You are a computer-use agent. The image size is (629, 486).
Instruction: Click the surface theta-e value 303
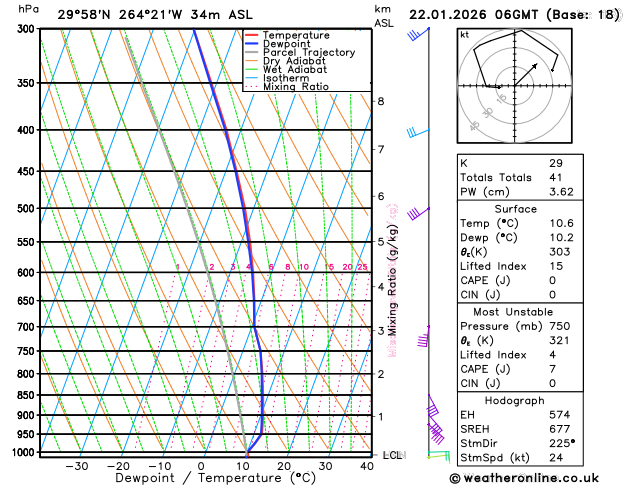point(560,252)
